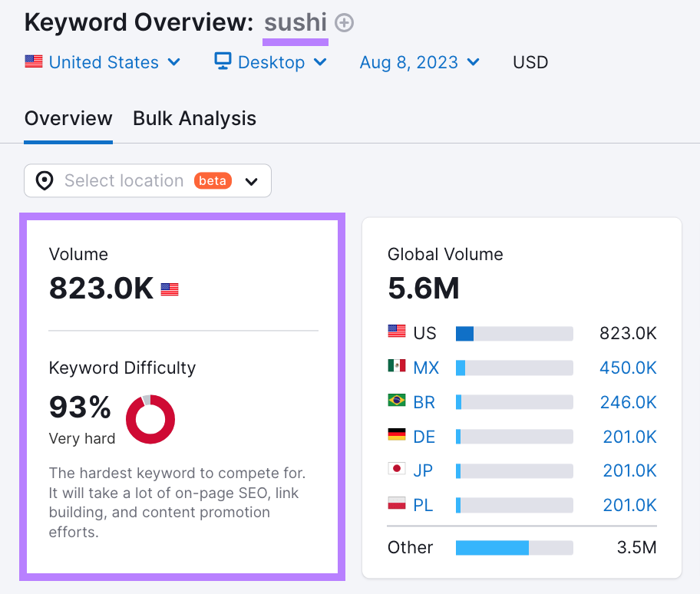Open the United States country dropdown

click(x=103, y=62)
